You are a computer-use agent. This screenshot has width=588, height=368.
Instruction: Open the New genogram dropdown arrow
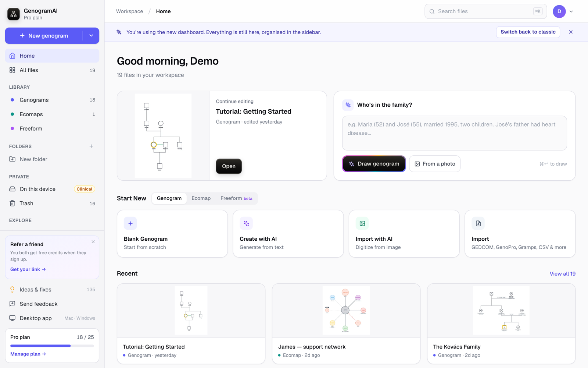(91, 36)
